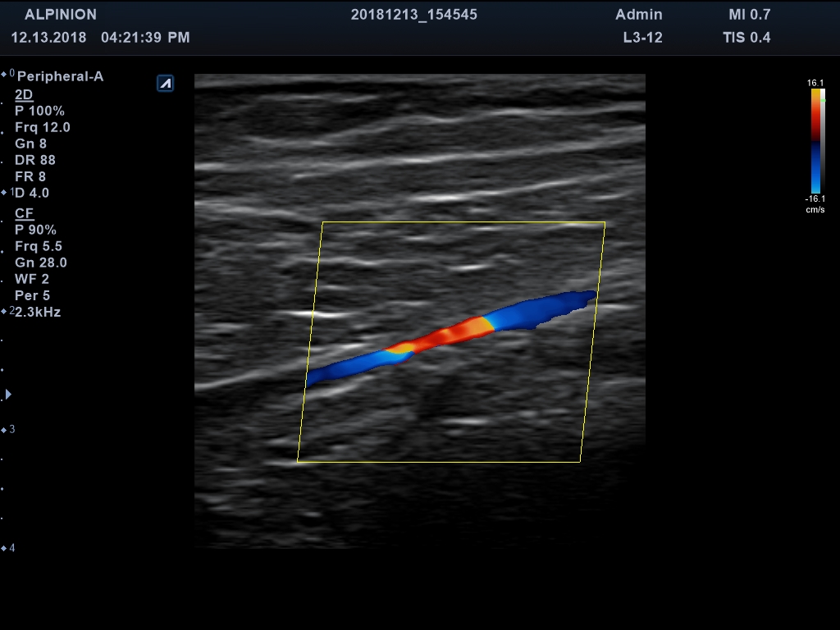The image size is (840, 630).
Task: Click the green marker on grayscale bar
Action: pyautogui.click(x=824, y=99)
